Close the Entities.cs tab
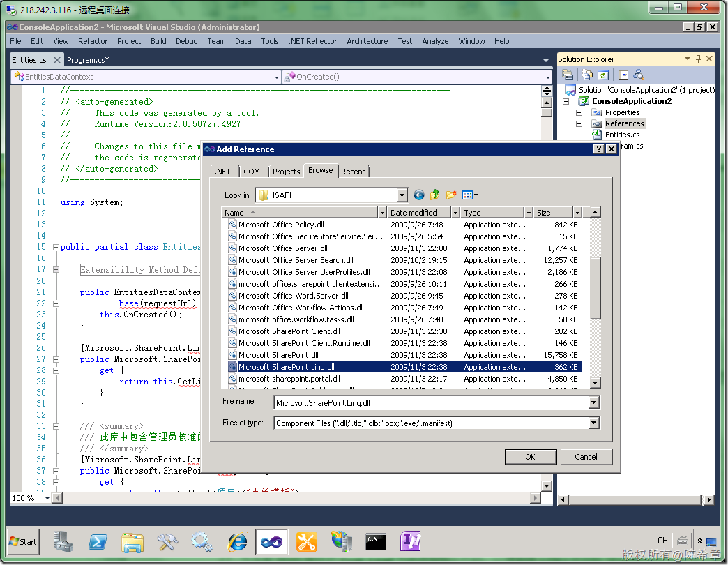The image size is (728, 565). pos(56,60)
